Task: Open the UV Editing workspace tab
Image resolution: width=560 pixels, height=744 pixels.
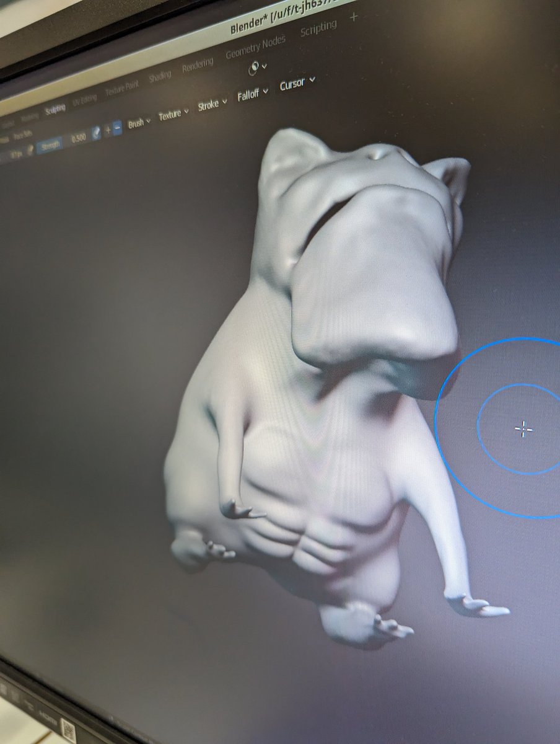Action: [84, 100]
